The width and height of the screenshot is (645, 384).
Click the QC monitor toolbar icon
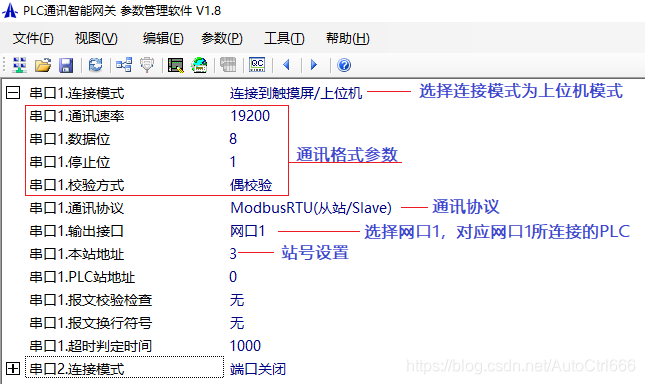[x=257, y=65]
